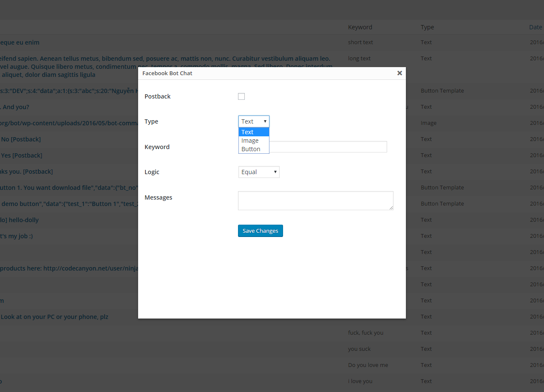The width and height of the screenshot is (544, 392).
Task: Click the Logic field label
Action: pyautogui.click(x=152, y=172)
